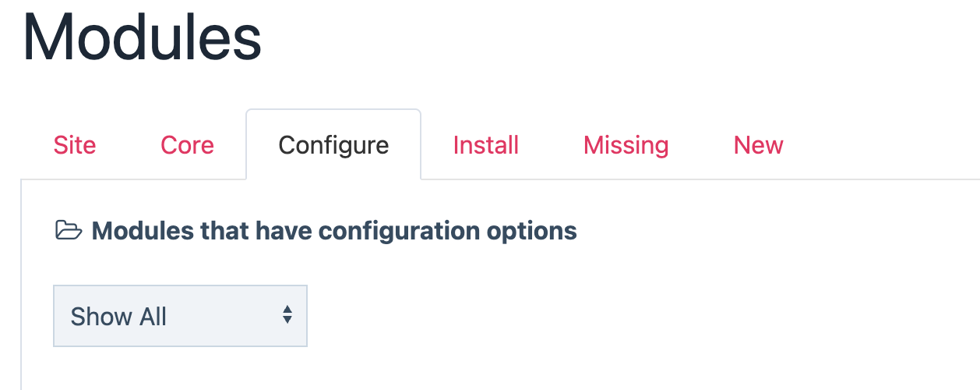Open the Show All dropdown
980x390 pixels.
click(x=180, y=316)
